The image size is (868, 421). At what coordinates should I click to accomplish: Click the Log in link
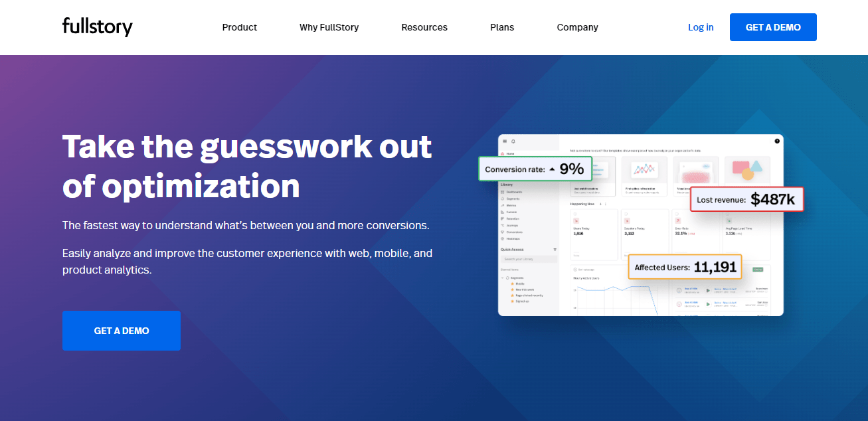click(701, 27)
